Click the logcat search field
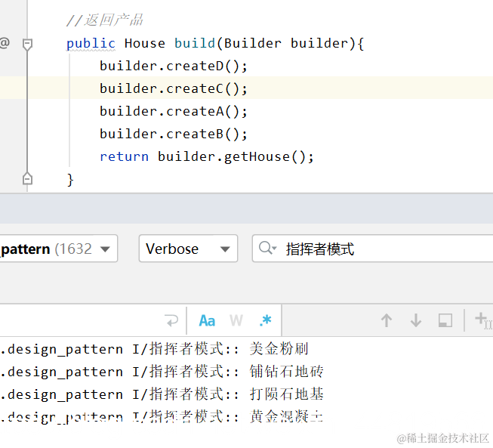493x448 pixels. coord(372,249)
